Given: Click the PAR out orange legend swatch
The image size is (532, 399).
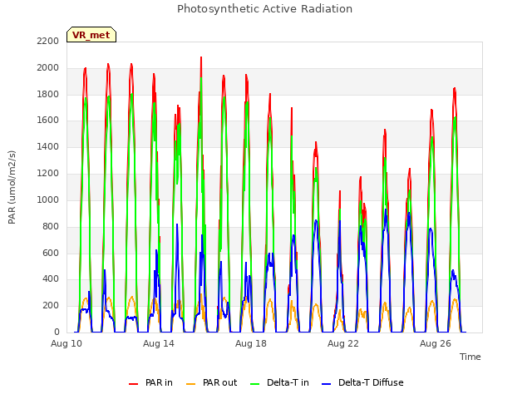Looking at the screenshot, I should click(x=191, y=384).
